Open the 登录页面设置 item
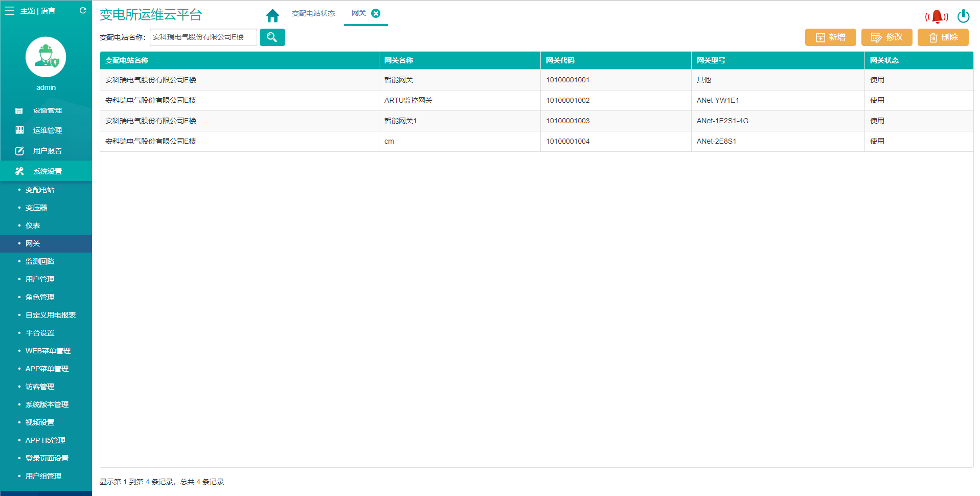980x496 pixels. click(46, 458)
